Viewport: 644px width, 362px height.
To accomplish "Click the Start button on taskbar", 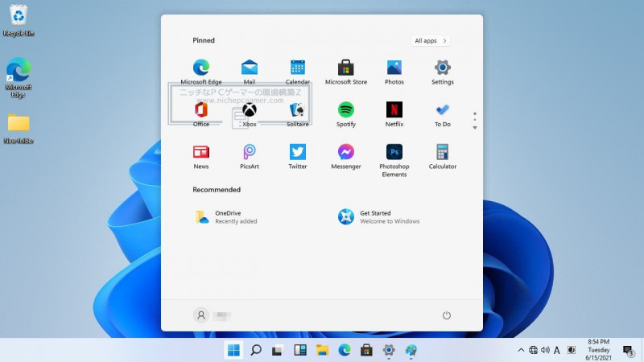I will (x=233, y=350).
